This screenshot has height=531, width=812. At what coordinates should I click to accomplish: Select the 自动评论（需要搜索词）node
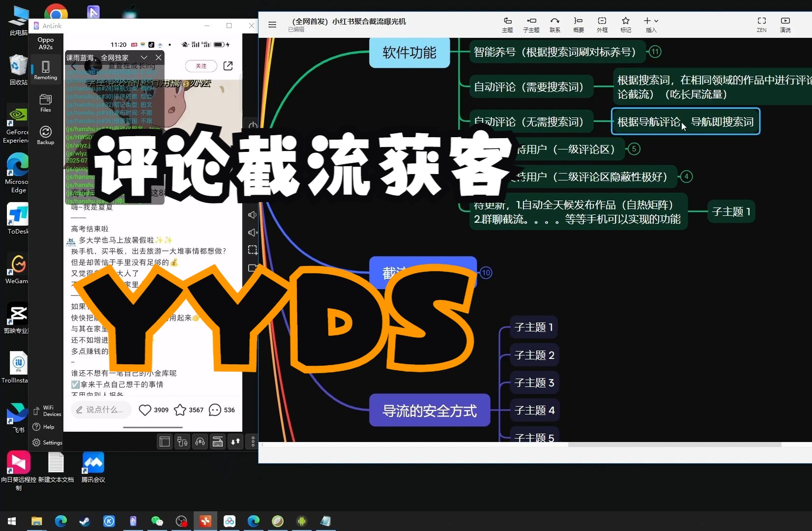[x=531, y=87]
